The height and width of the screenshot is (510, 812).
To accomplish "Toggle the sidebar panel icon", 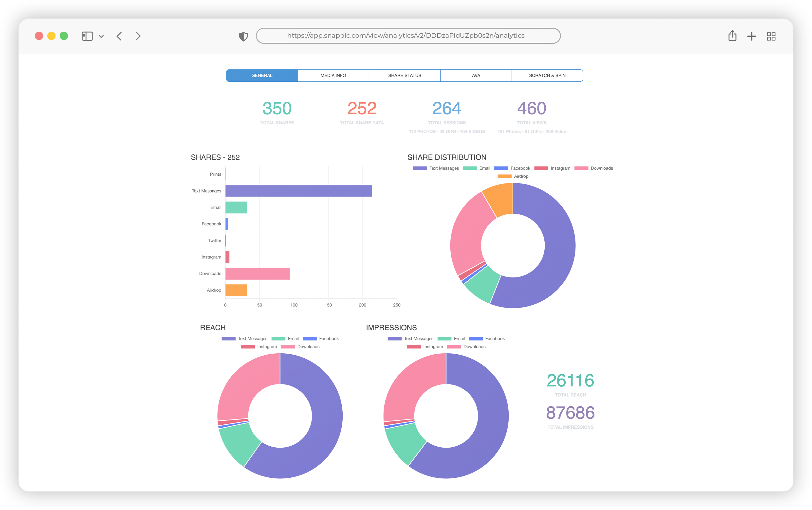I will point(87,36).
